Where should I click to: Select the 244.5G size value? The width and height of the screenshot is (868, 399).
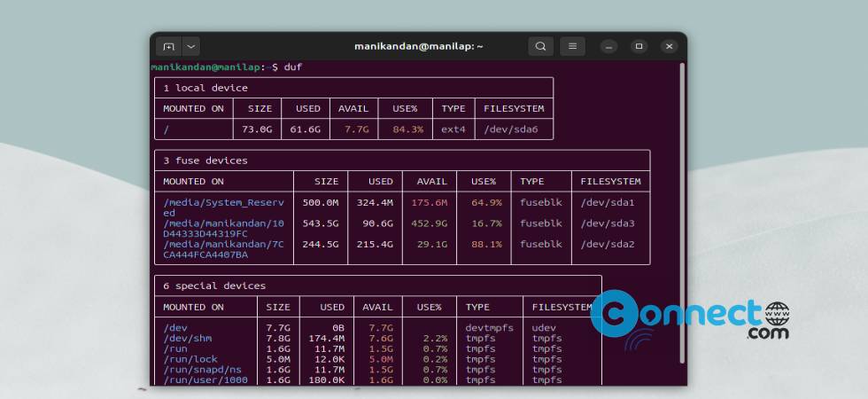[321, 245]
